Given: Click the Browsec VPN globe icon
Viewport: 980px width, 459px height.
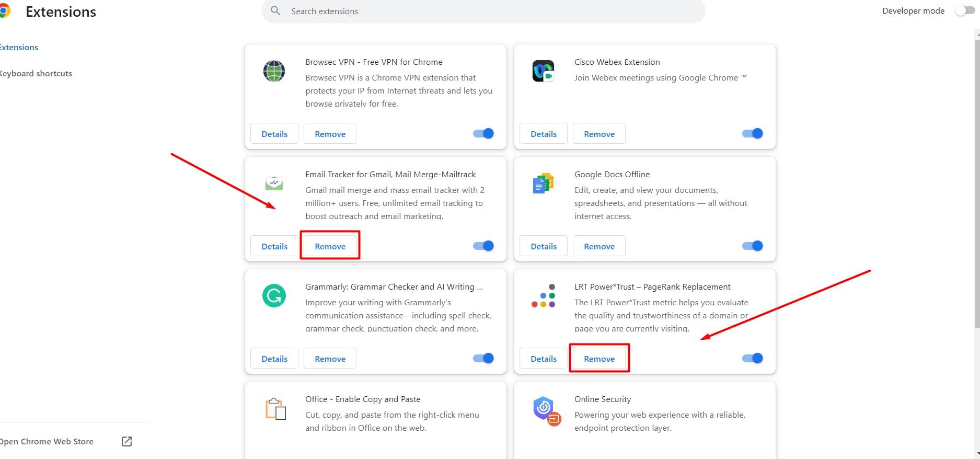Looking at the screenshot, I should coord(274,71).
